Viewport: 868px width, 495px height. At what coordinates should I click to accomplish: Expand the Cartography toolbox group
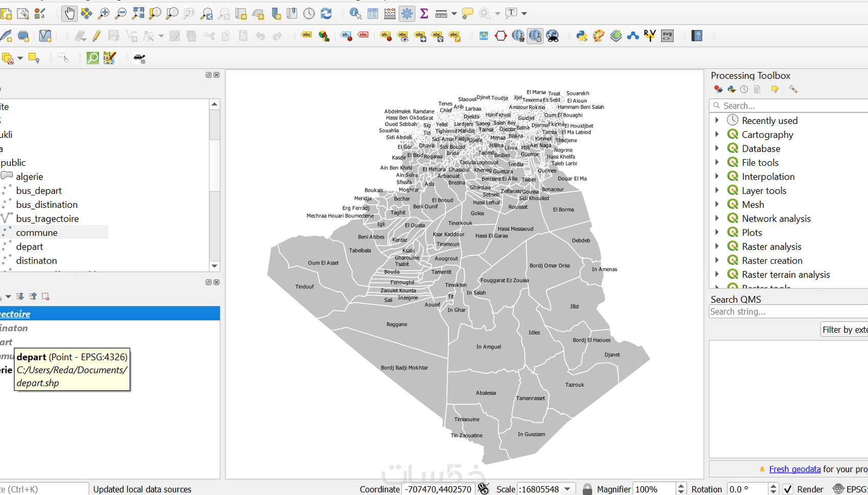click(x=717, y=134)
